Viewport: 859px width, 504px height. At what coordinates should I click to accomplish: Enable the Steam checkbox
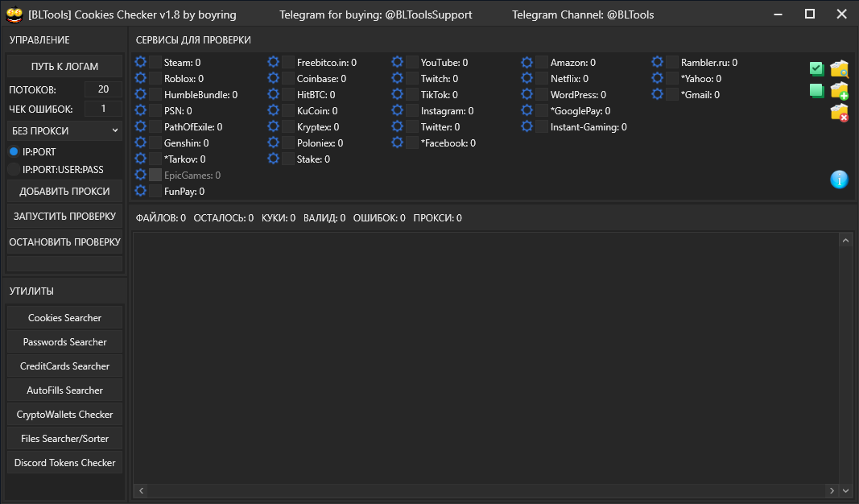[x=155, y=63]
